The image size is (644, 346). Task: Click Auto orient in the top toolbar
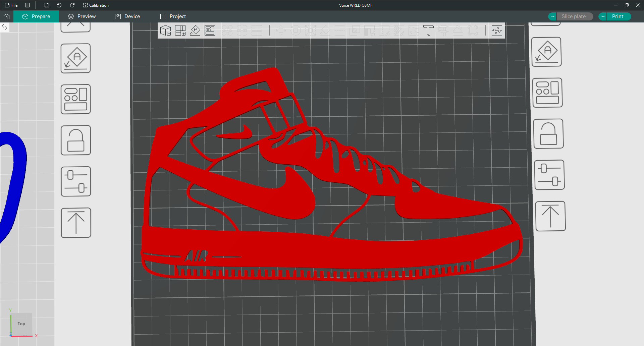[x=195, y=31]
